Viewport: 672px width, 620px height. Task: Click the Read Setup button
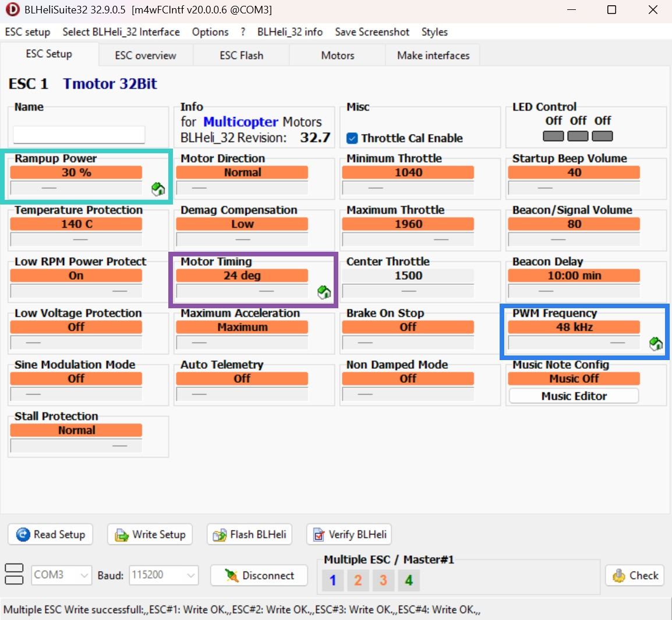[51, 534]
